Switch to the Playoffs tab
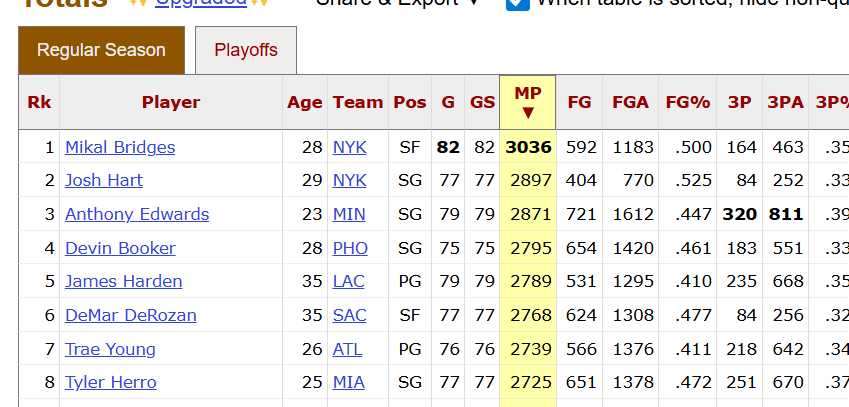Image resolution: width=849 pixels, height=407 pixels. [246, 50]
